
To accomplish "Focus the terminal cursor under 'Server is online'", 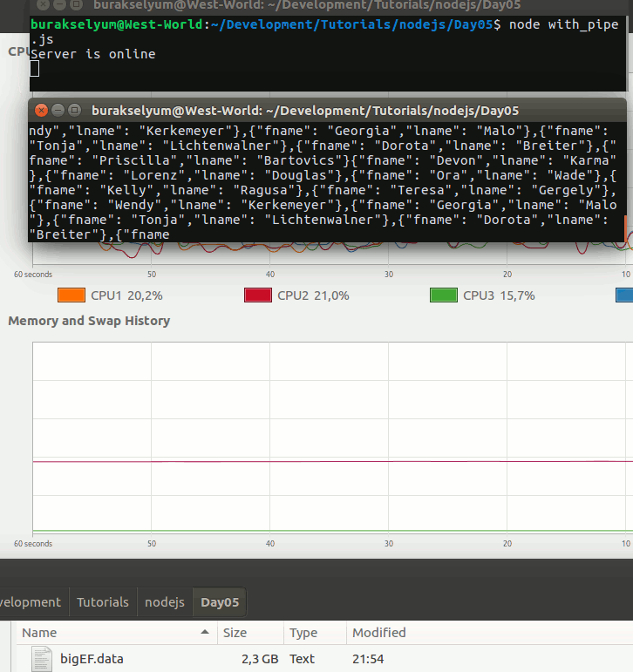I will click(35, 69).
